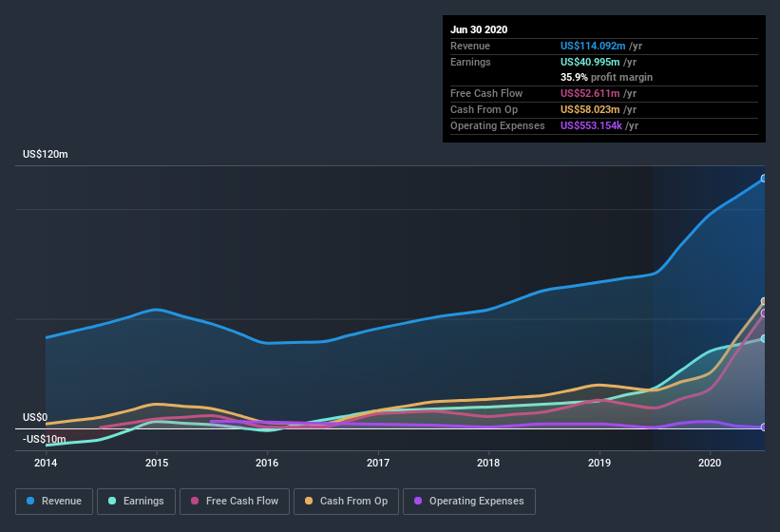
Task: Click the Revenue label in tooltip
Action: point(470,46)
